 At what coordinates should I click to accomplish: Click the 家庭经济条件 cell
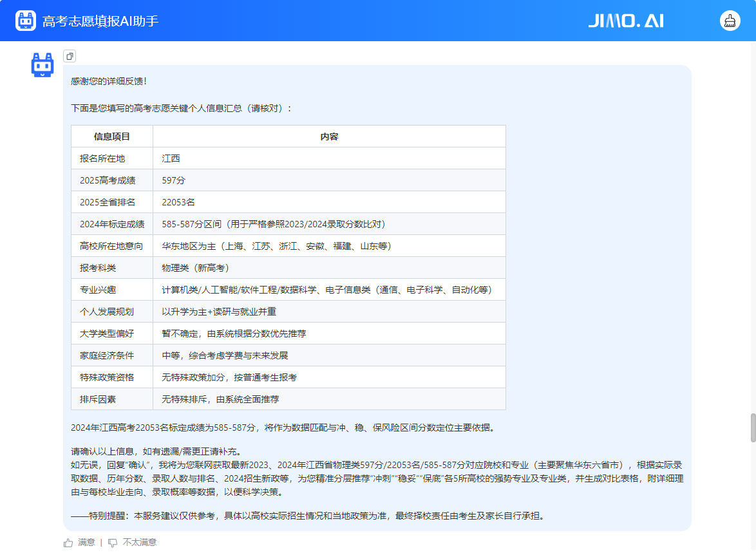pyautogui.click(x=112, y=355)
